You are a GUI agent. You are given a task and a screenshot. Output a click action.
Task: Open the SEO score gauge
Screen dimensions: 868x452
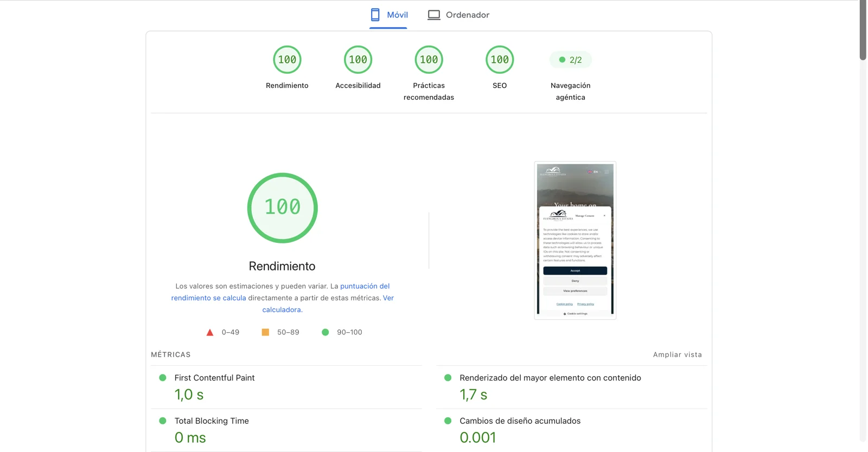click(500, 60)
